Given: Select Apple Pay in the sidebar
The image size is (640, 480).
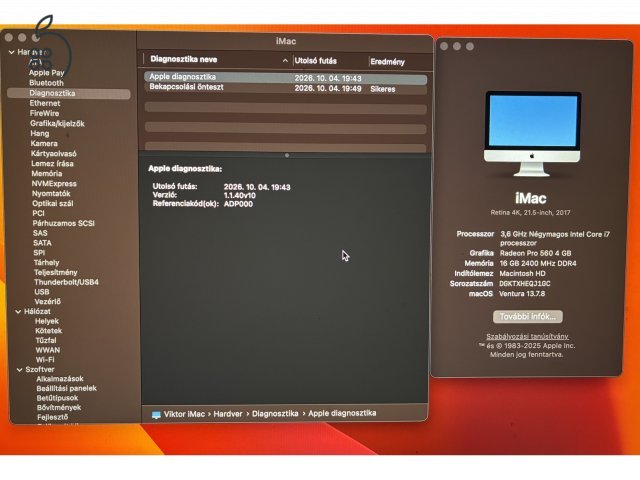Looking at the screenshot, I should [47, 73].
